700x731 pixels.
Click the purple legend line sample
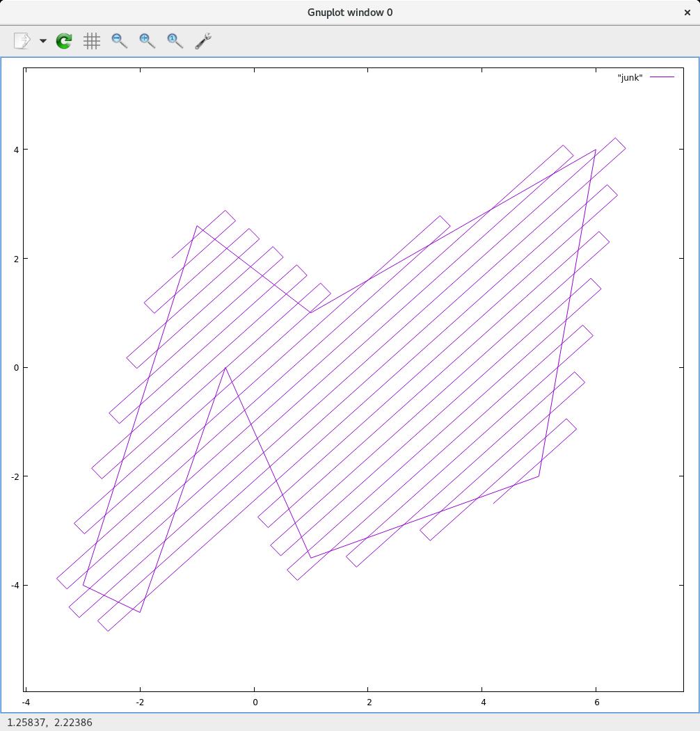coord(662,77)
